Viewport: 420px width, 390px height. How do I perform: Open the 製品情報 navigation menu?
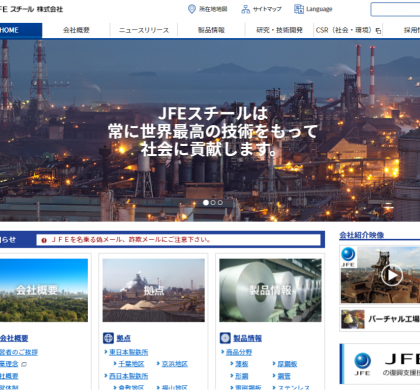click(211, 30)
